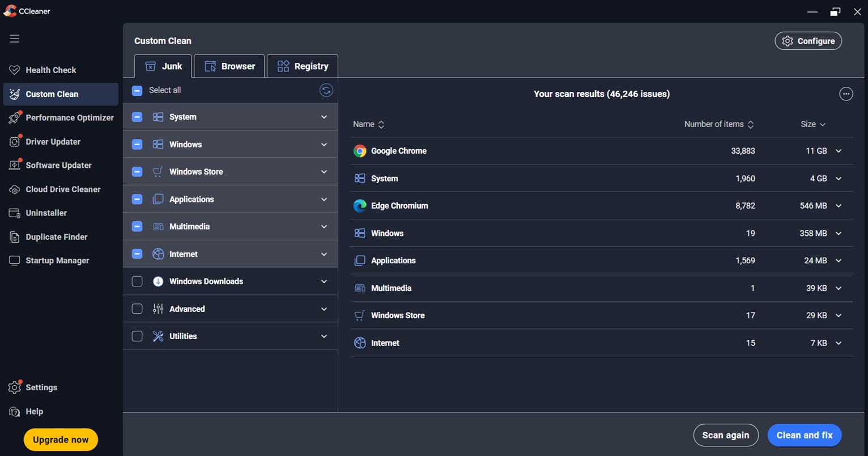This screenshot has width=868, height=456.
Task: Click the Clean and fix button
Action: pos(805,435)
